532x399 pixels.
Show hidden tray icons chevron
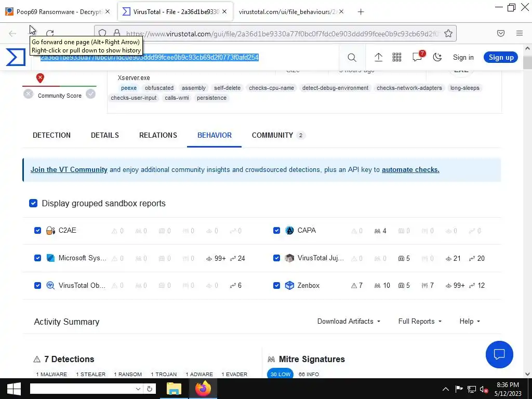pos(445,389)
